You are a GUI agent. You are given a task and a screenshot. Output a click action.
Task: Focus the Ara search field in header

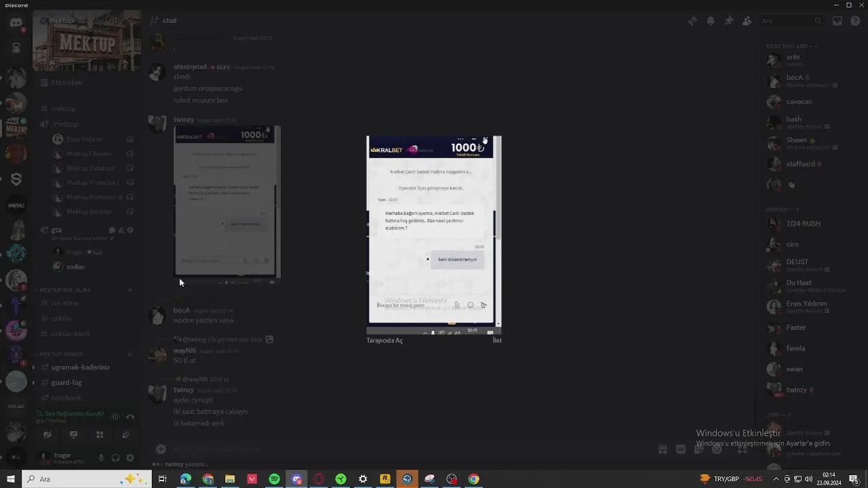[x=791, y=21]
